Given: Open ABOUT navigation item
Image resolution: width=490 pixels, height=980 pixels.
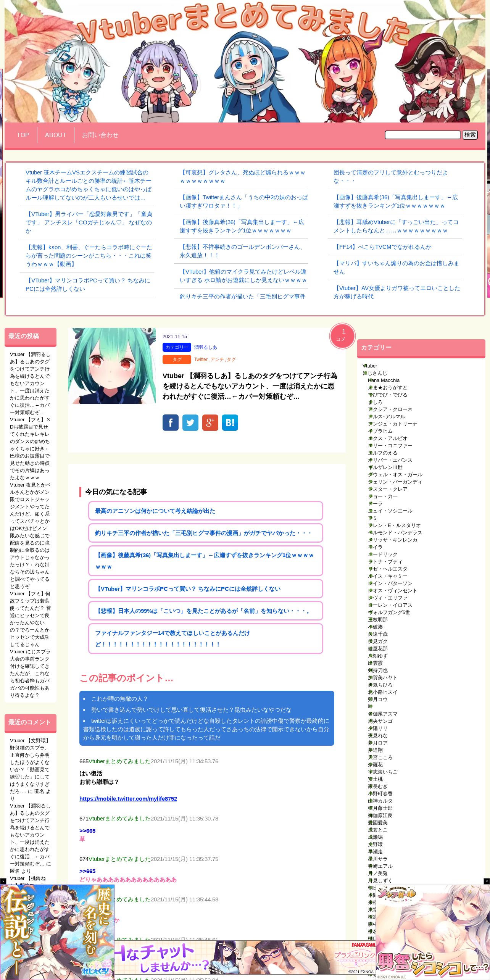Looking at the screenshot, I should [x=56, y=135].
